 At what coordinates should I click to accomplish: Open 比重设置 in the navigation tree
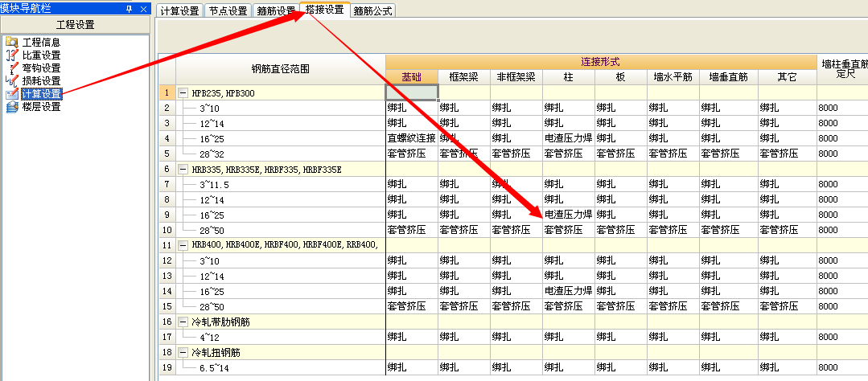[x=42, y=55]
